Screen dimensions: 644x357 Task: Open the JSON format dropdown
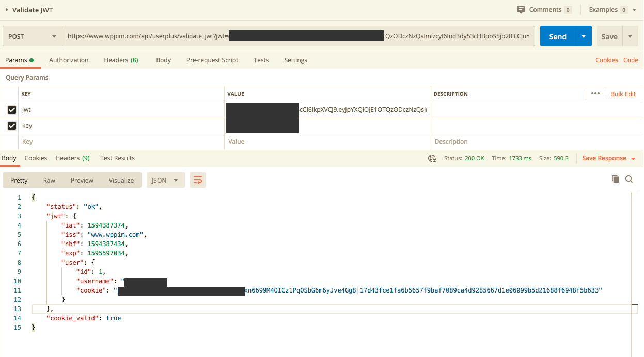point(166,180)
